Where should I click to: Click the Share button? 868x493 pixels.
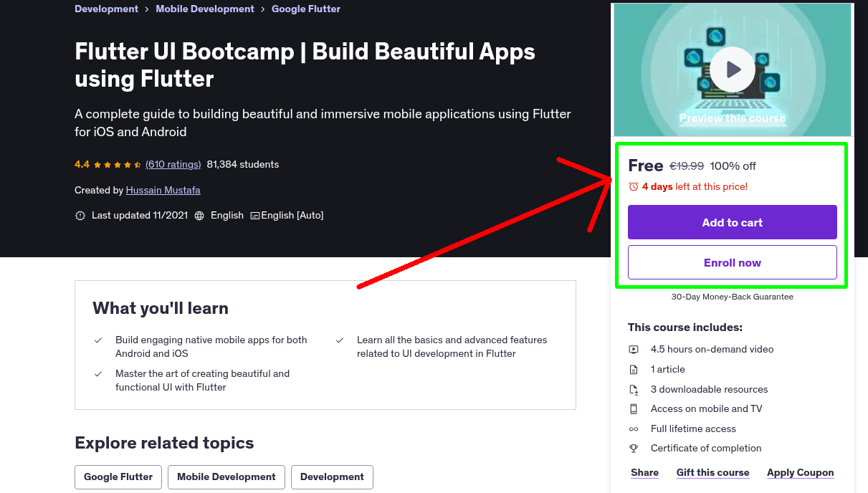click(644, 473)
